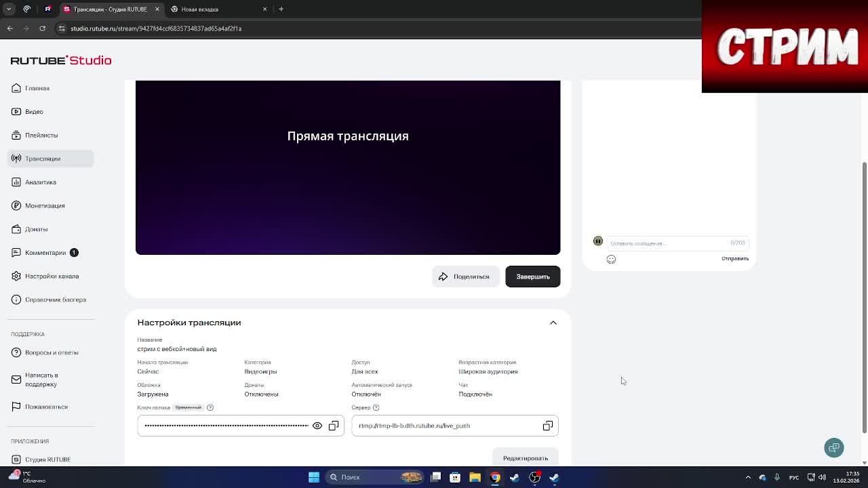Click the help icon next to Ключ потока
The width and height of the screenshot is (868, 488).
click(x=210, y=407)
